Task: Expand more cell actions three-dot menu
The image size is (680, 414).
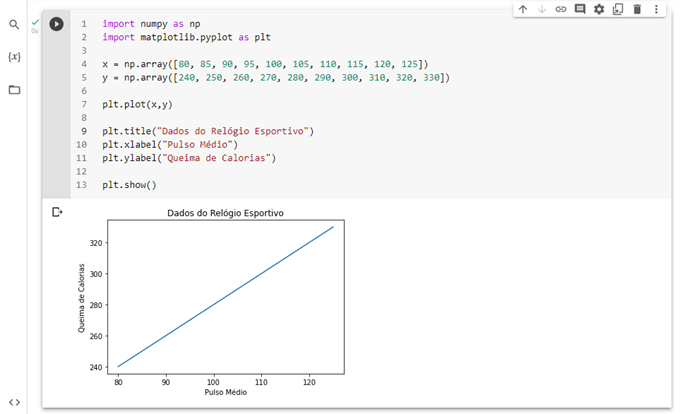Action: point(656,9)
